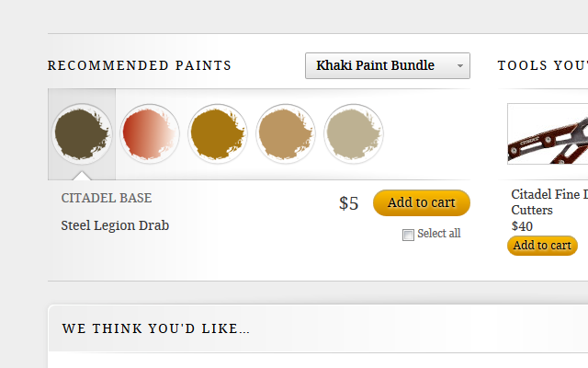Tick the Select all checkbox
This screenshot has height=368, width=588.
[x=408, y=236]
